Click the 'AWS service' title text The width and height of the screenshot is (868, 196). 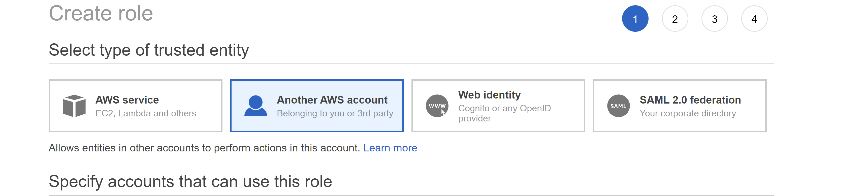[x=127, y=100]
